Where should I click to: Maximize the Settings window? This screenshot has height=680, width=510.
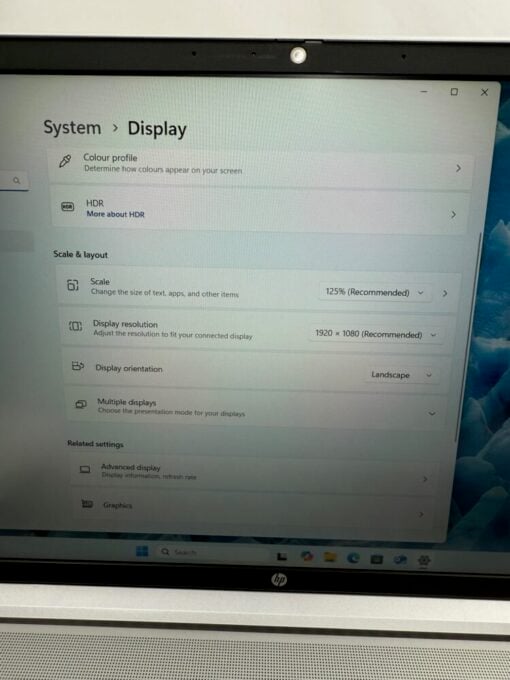pos(454,92)
